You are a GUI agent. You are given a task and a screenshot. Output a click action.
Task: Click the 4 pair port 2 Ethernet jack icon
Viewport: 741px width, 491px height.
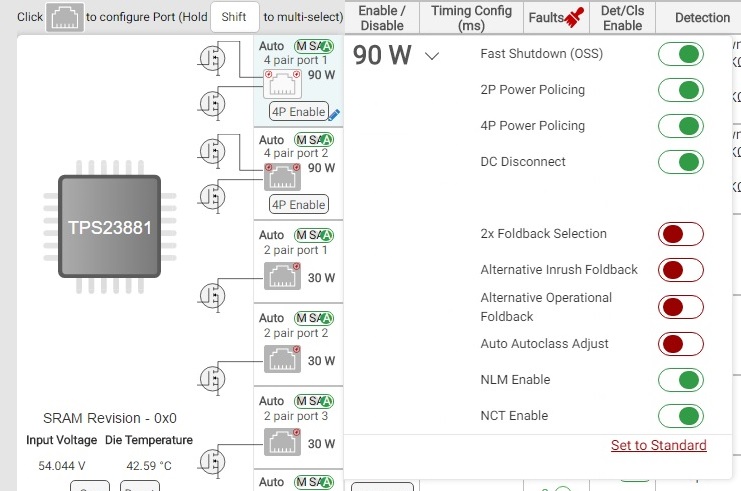282,177
